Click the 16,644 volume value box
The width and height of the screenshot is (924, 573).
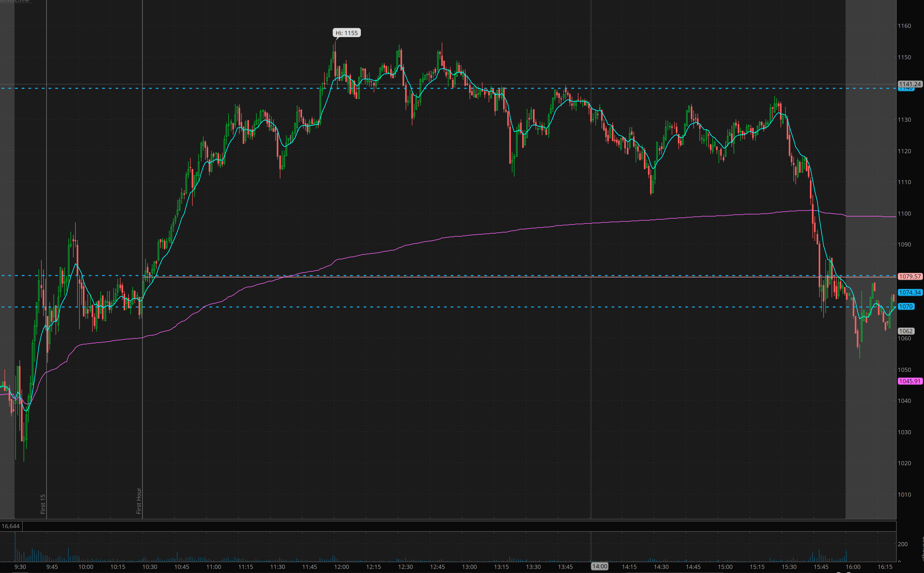click(11, 526)
